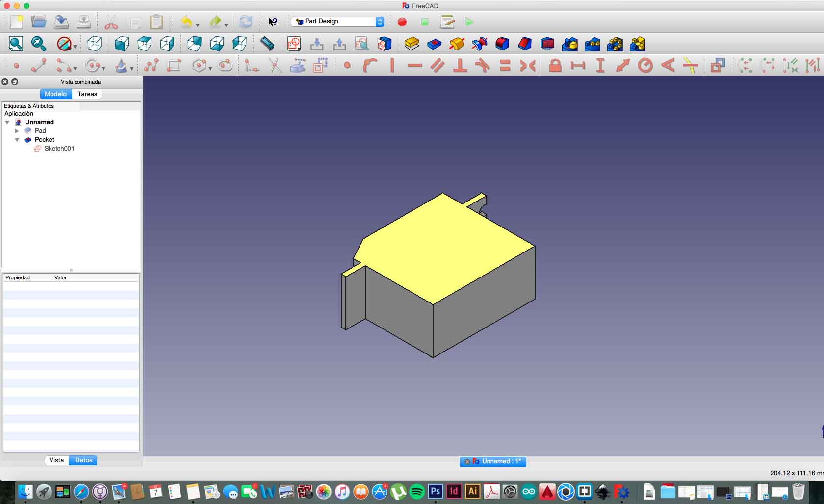Click the Equal constraint icon
The width and height of the screenshot is (824, 504).
pos(505,65)
